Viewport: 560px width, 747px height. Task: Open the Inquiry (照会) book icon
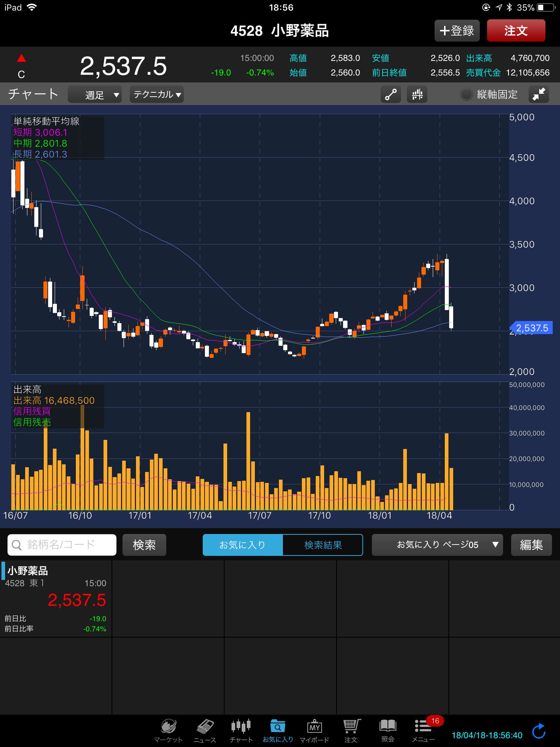point(388,731)
